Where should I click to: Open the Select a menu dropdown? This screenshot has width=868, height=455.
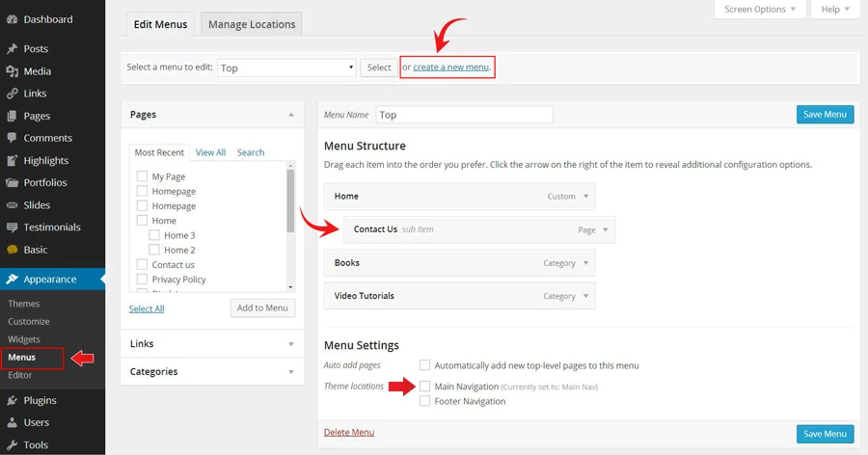[286, 67]
